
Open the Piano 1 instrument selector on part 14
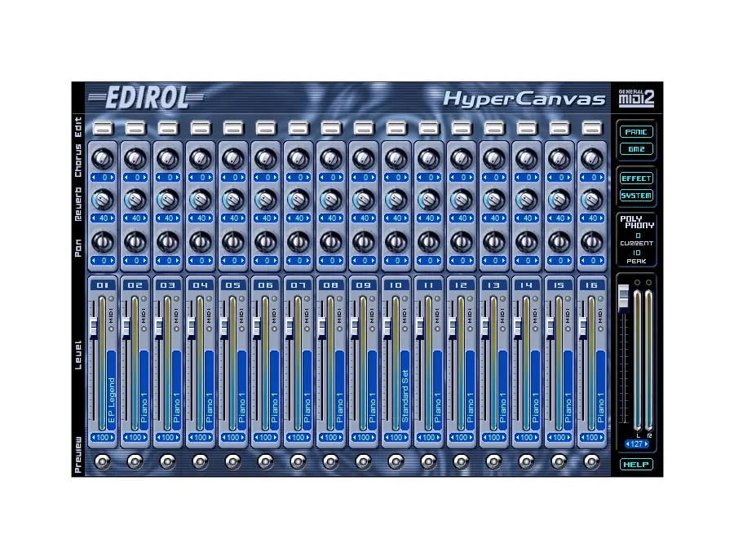[x=535, y=390]
